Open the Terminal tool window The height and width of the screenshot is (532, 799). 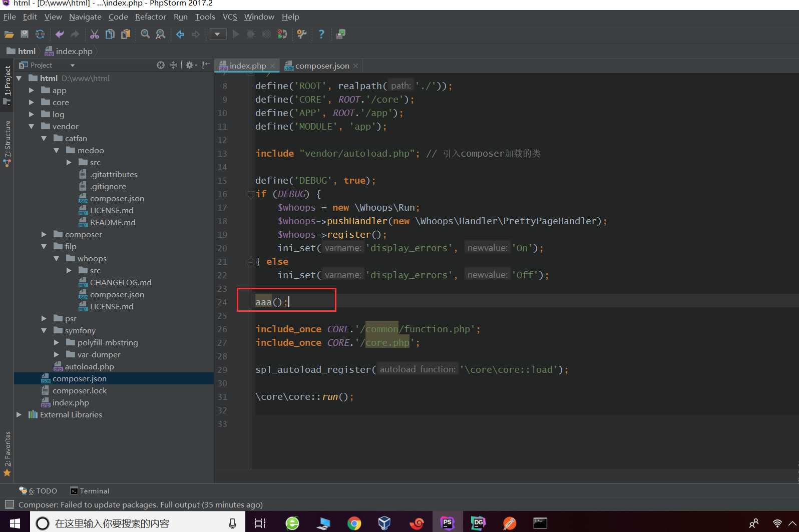click(90, 491)
